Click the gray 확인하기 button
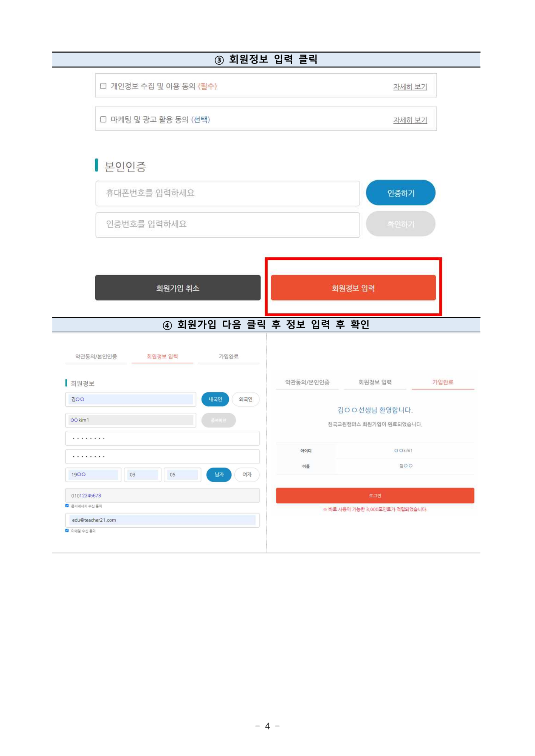 tap(401, 224)
